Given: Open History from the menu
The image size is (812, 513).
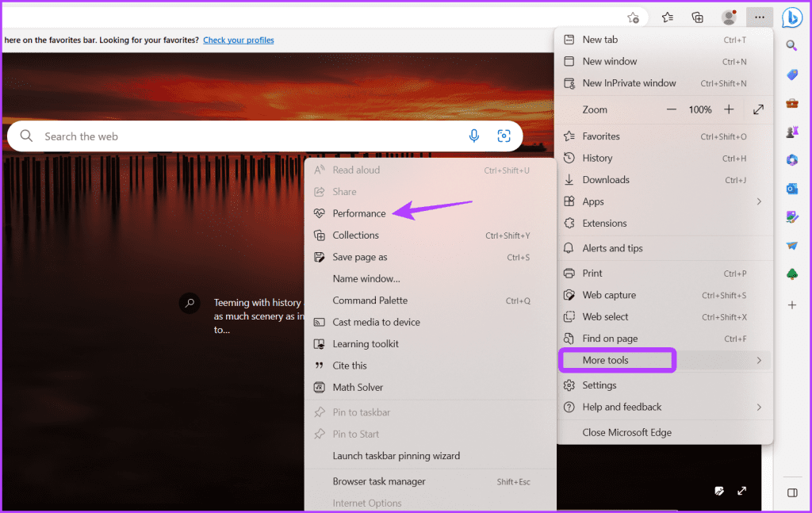Looking at the screenshot, I should 665,158.
